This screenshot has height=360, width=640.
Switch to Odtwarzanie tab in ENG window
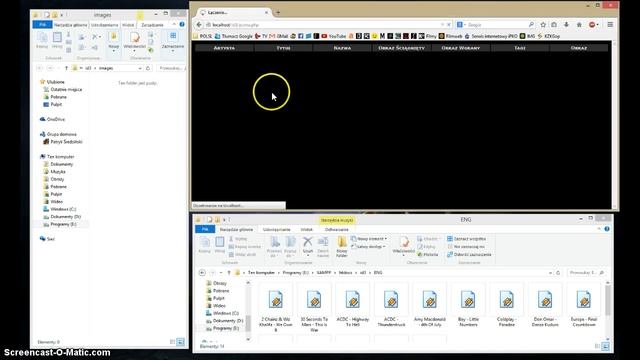coord(336,229)
